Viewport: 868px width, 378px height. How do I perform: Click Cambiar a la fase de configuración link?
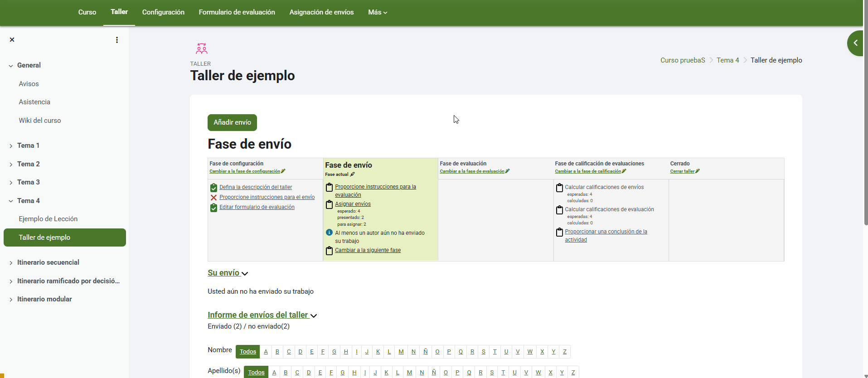[x=245, y=171]
